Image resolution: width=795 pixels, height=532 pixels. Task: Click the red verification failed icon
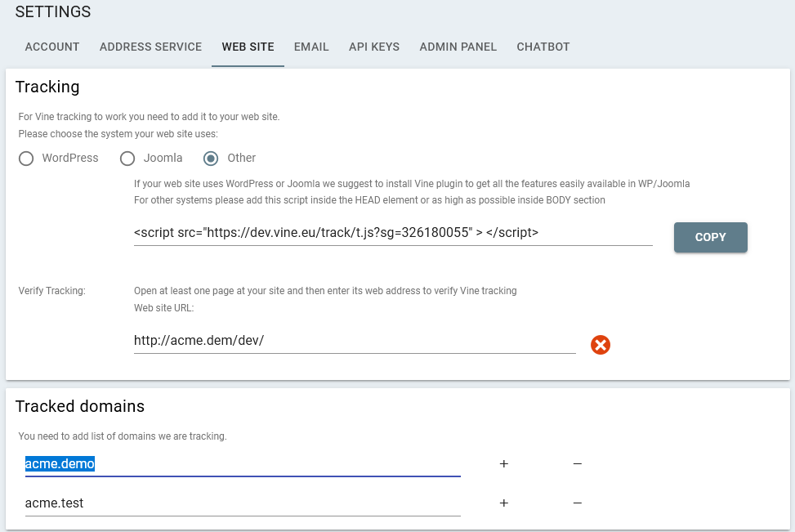point(601,345)
